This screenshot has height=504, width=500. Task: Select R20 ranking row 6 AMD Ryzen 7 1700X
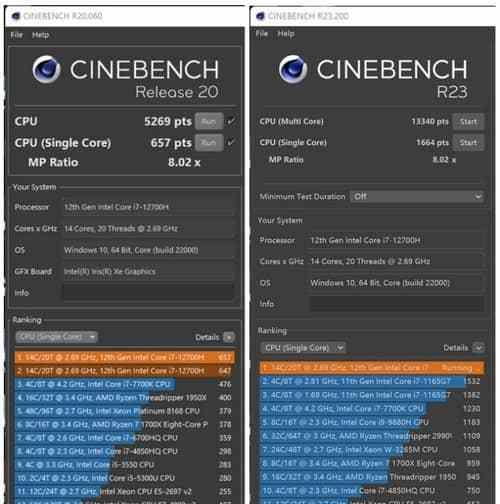point(125,424)
